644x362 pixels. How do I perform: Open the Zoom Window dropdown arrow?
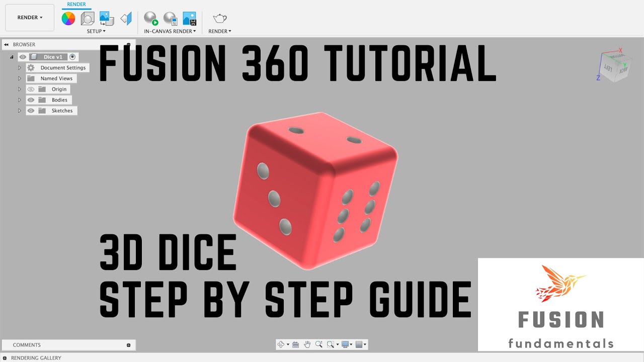pyautogui.click(x=337, y=345)
